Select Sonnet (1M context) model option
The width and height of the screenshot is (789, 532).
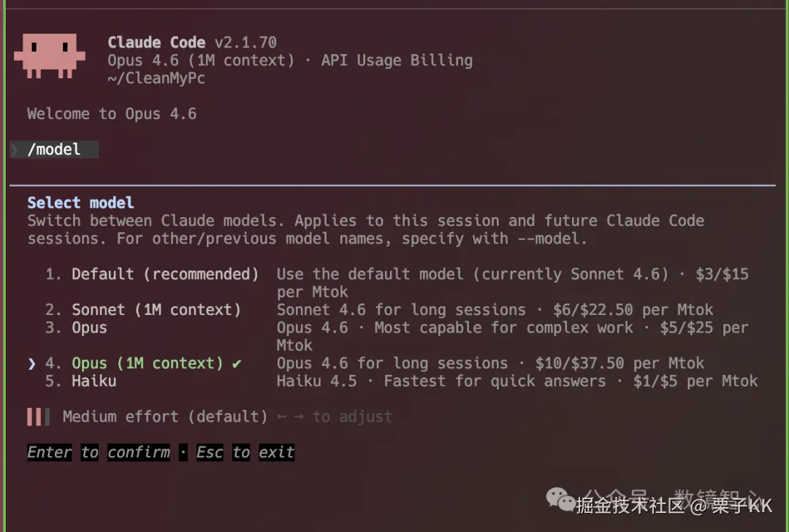click(x=156, y=309)
